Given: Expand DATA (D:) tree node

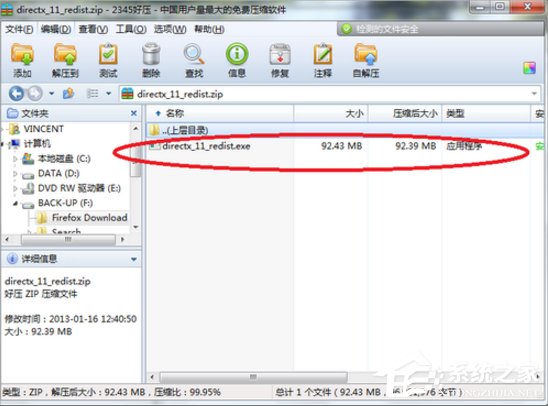Looking at the screenshot, I should tap(15, 173).
